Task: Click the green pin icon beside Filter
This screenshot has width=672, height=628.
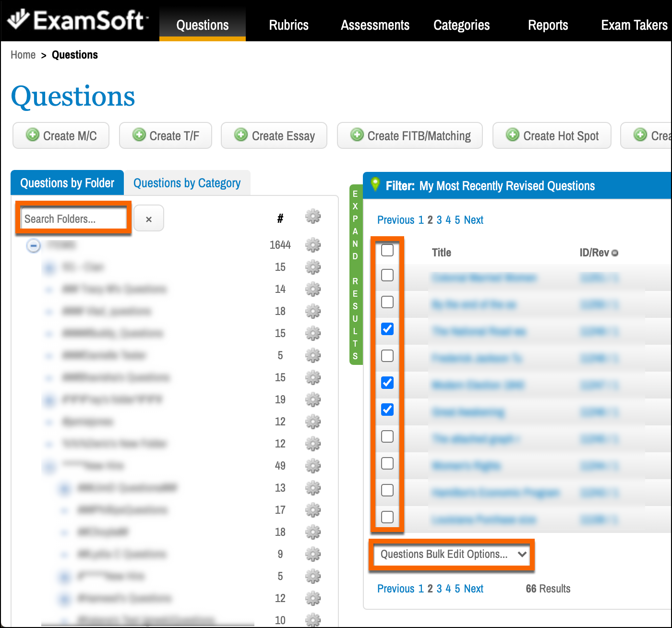Action: click(375, 184)
